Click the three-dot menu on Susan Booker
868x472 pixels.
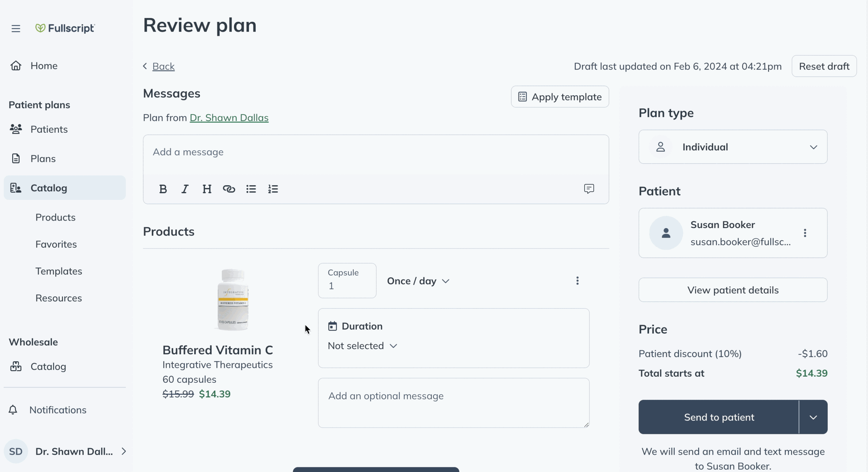click(x=805, y=233)
